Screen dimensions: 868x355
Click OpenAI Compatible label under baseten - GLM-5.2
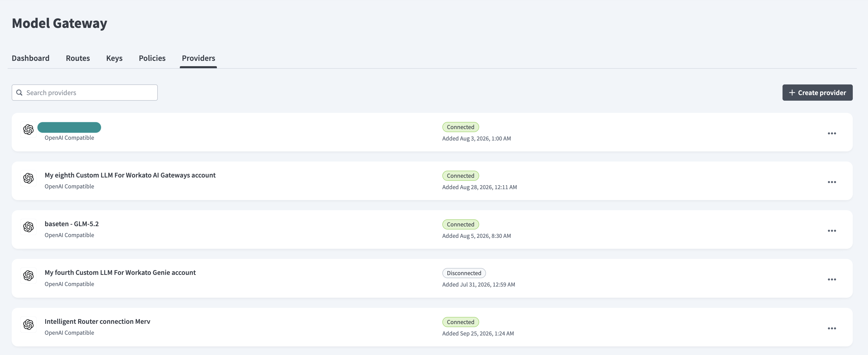[x=70, y=235]
